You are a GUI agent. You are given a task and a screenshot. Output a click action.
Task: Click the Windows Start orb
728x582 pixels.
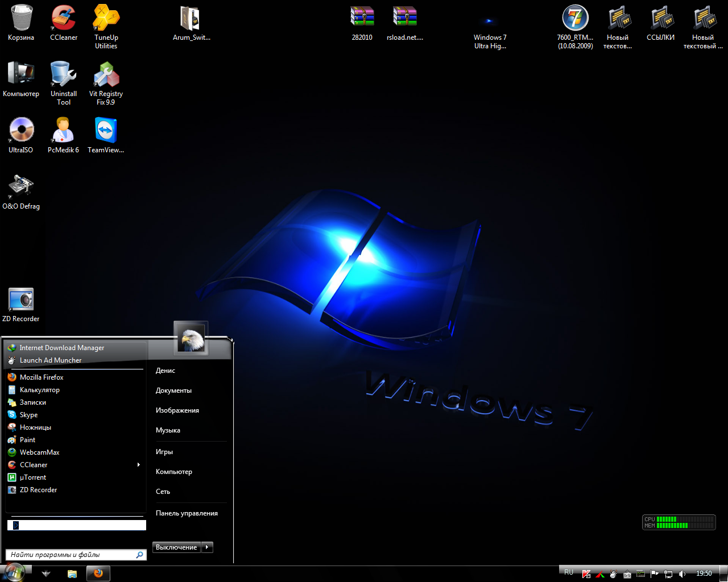[x=15, y=572]
